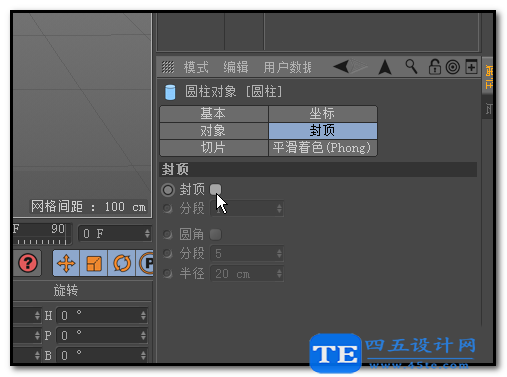Click the 0 F frame field
Image resolution: width=507 pixels, height=377 pixels.
click(x=115, y=234)
